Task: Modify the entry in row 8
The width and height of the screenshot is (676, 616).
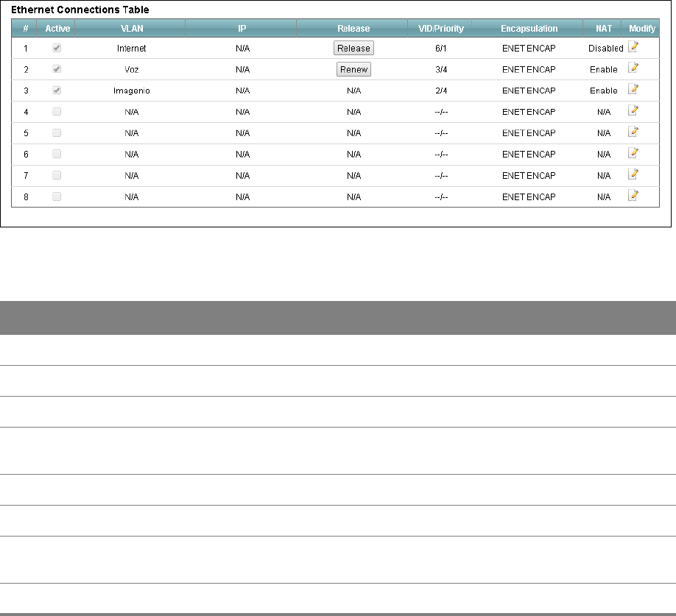Action: pyautogui.click(x=633, y=195)
